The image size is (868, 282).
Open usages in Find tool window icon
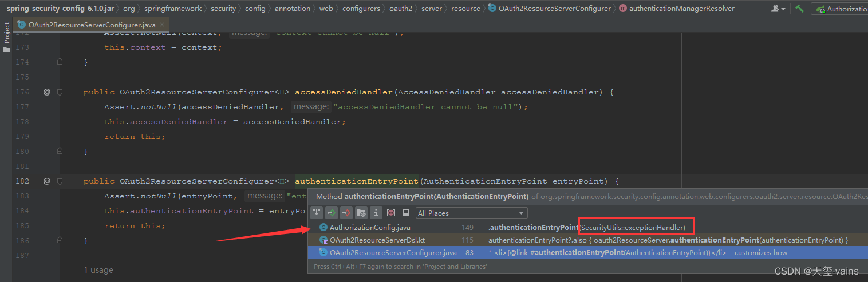pyautogui.click(x=406, y=213)
